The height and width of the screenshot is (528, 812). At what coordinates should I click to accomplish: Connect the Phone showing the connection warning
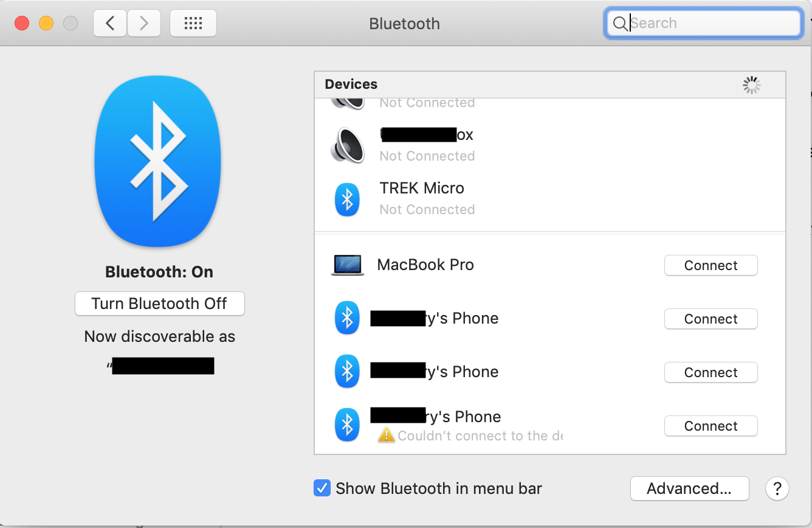(x=710, y=426)
